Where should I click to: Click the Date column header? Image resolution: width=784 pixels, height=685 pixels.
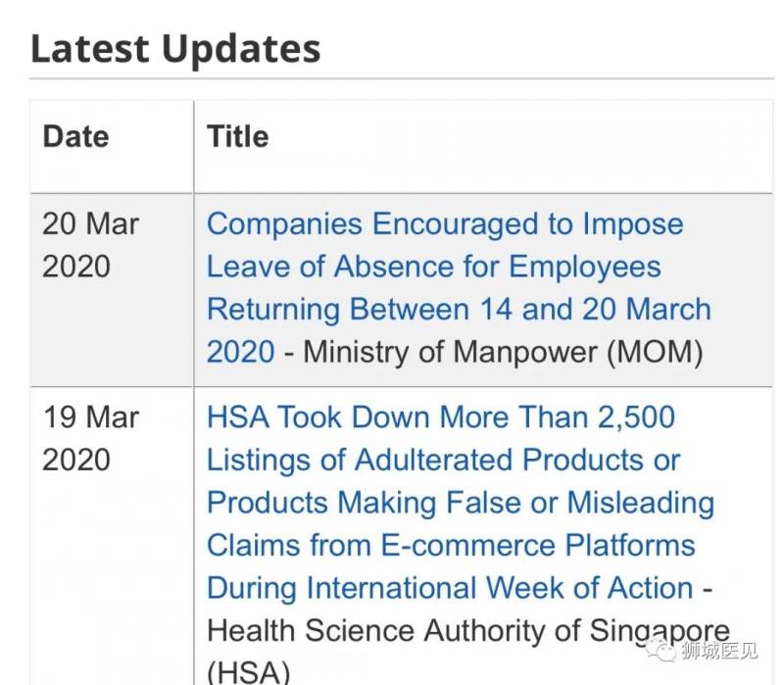(x=76, y=136)
